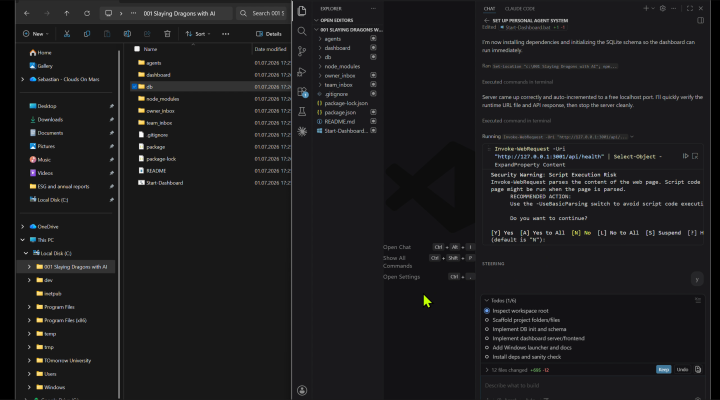
Task: Open chat settings gear icon
Action: click(x=663, y=8)
